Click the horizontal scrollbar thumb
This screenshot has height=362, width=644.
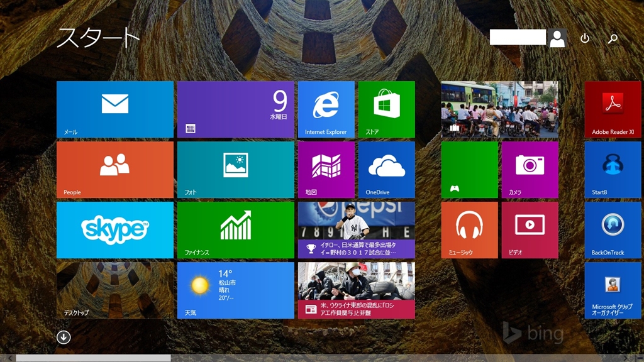pos(93,358)
